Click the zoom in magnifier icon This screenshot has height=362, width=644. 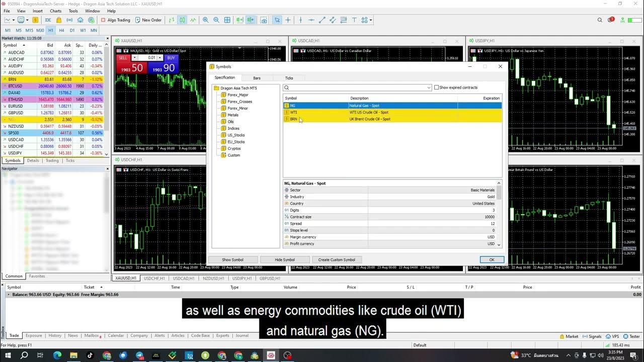pyautogui.click(x=205, y=20)
